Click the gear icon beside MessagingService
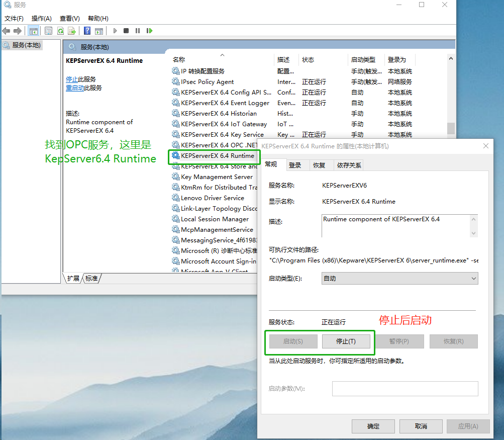The image size is (504, 440). [175, 240]
